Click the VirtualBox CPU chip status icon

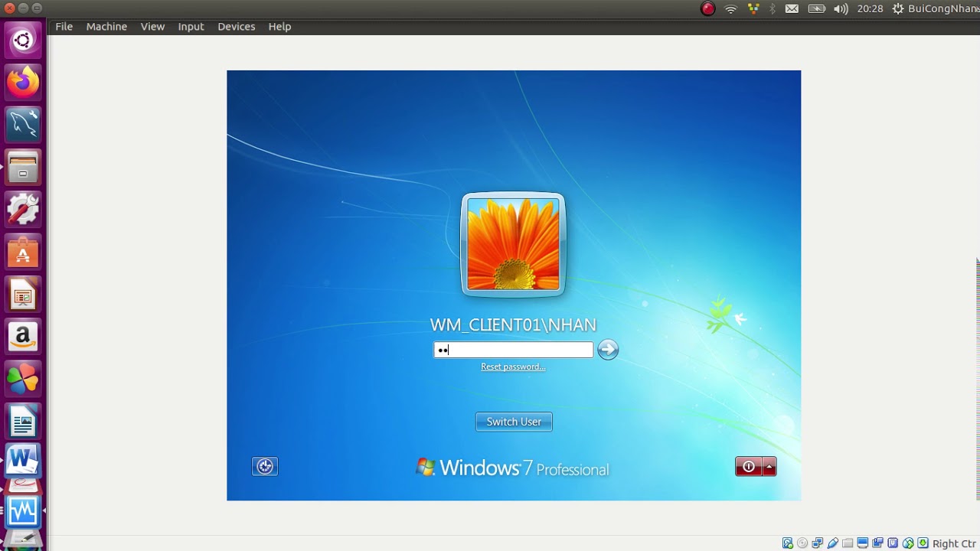tap(893, 543)
